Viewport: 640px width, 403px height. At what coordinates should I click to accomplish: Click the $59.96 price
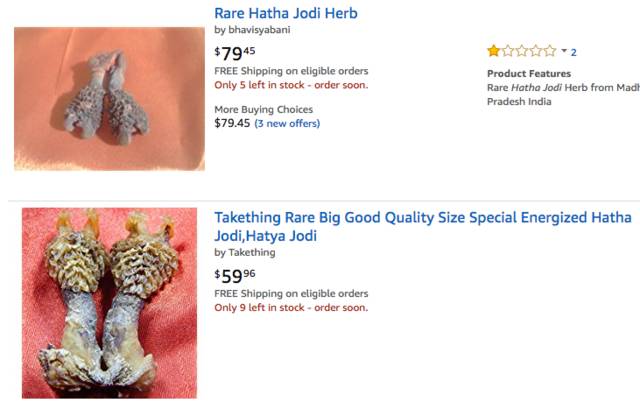(x=235, y=275)
